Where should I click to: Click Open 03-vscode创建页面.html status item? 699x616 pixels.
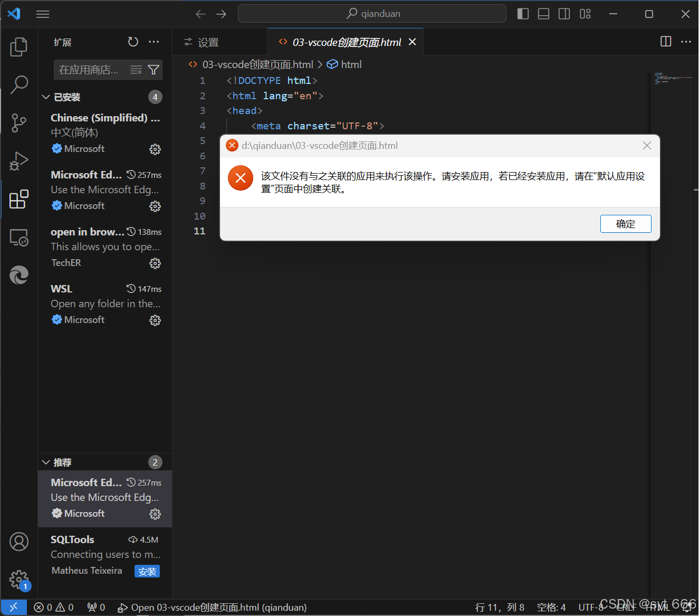coord(212,608)
